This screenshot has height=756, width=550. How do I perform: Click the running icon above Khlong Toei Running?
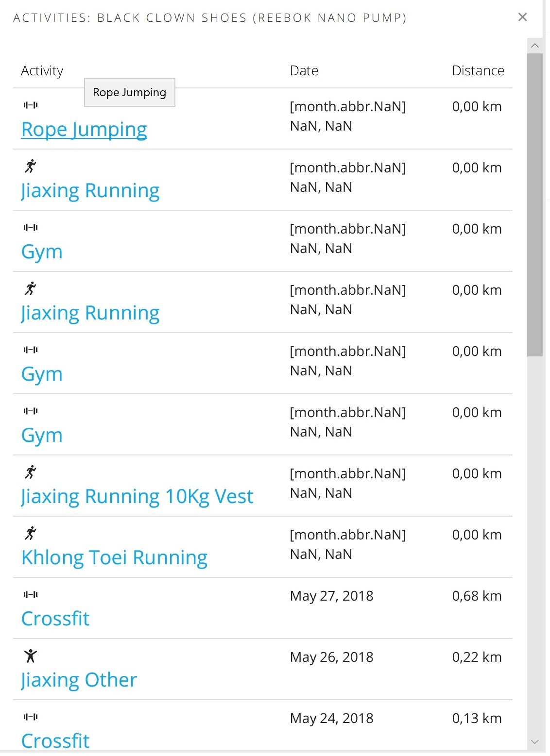(x=30, y=533)
